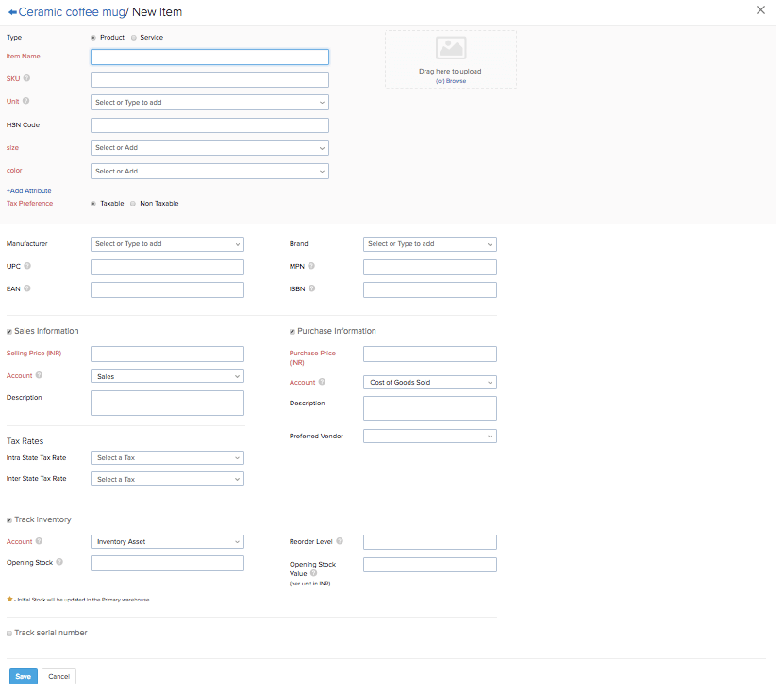The image size is (784, 692).
Task: Click the back arrow next to Ceramic coffee mug
Action: 12,11
